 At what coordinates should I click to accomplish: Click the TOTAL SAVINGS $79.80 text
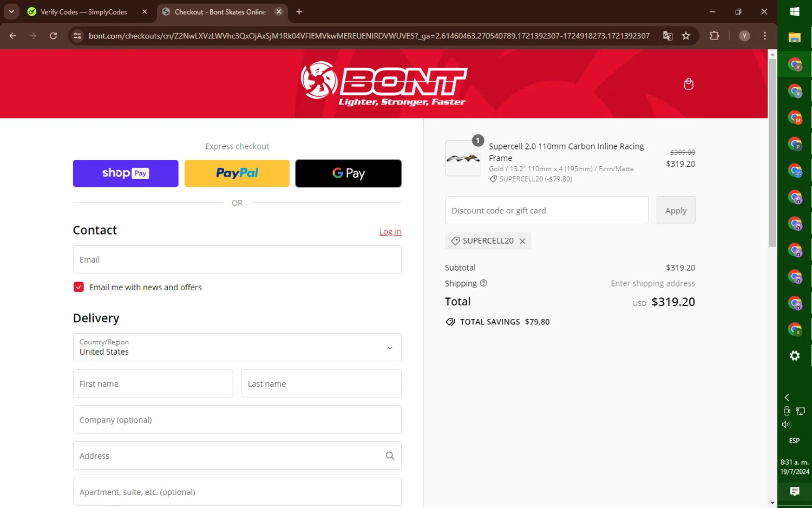tap(505, 322)
